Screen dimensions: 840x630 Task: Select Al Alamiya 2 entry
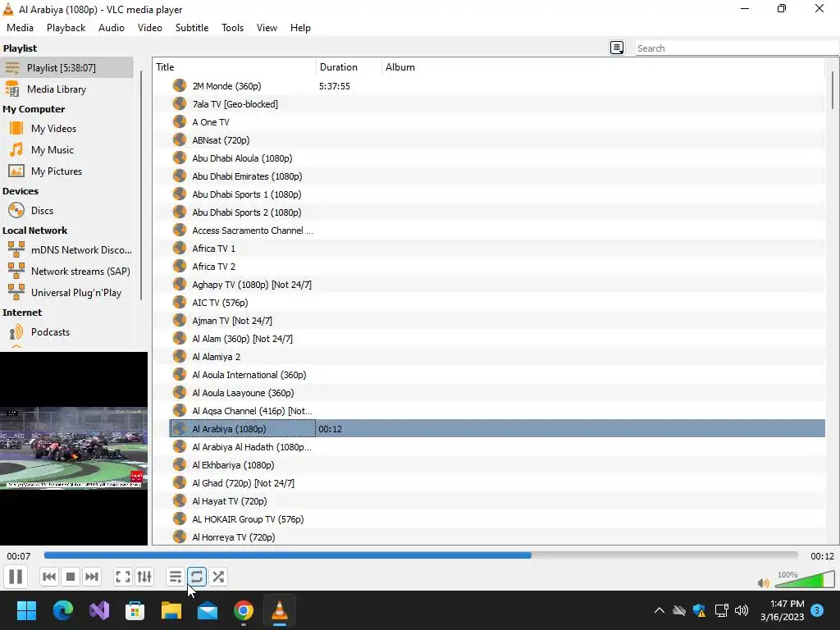tap(497, 357)
